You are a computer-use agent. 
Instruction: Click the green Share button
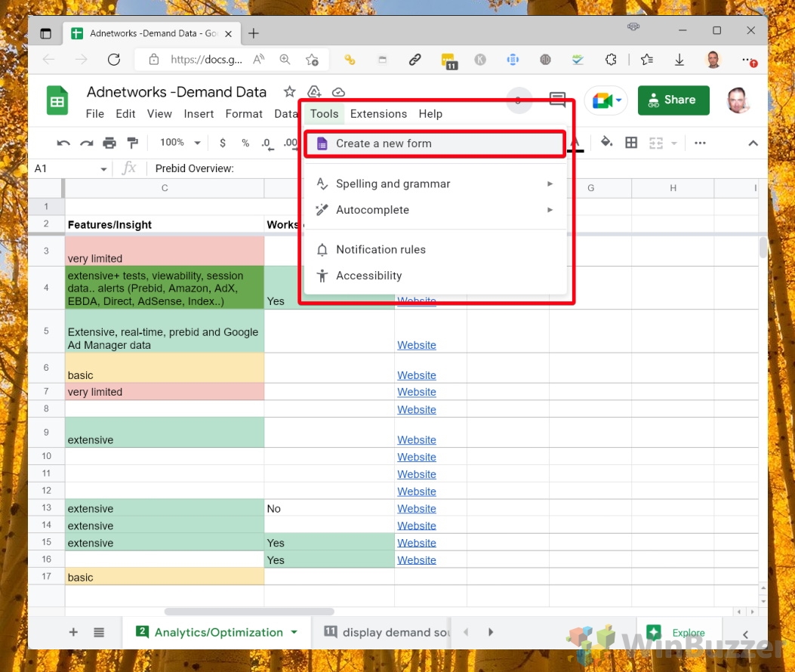click(673, 100)
